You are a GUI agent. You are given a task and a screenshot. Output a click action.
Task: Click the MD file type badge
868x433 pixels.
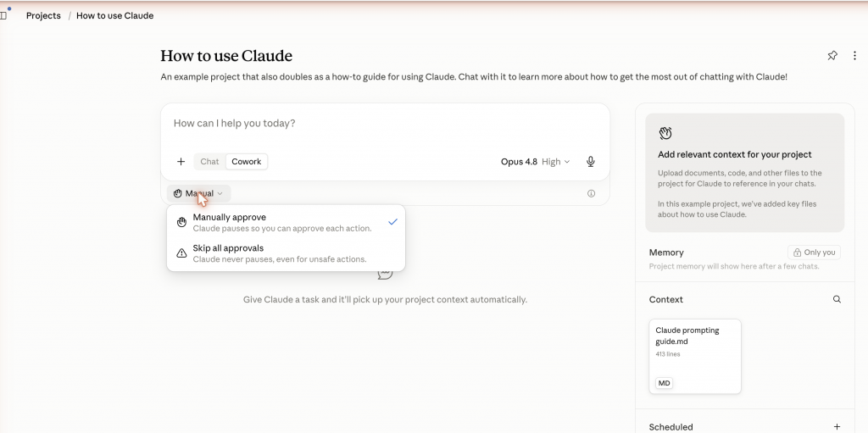click(x=664, y=383)
